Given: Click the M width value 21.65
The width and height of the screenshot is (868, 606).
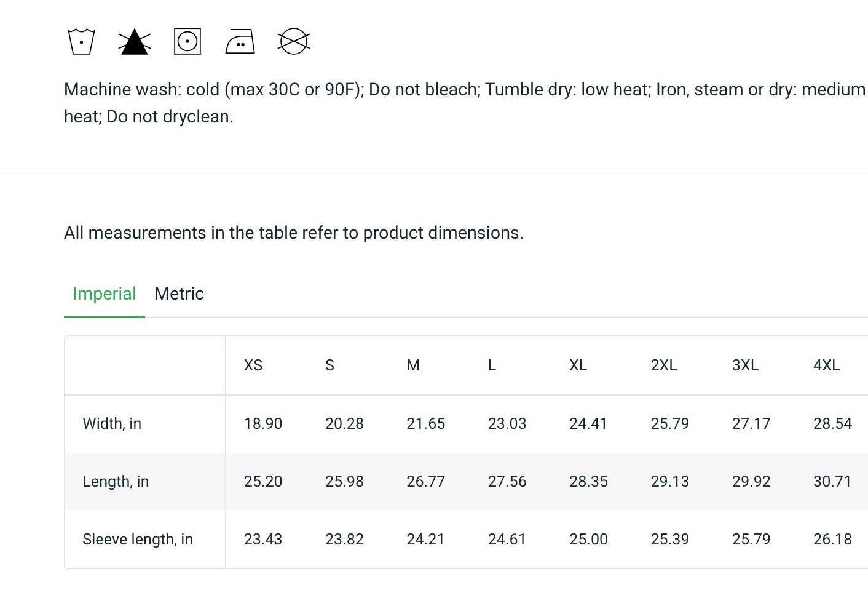Looking at the screenshot, I should click(x=426, y=423).
